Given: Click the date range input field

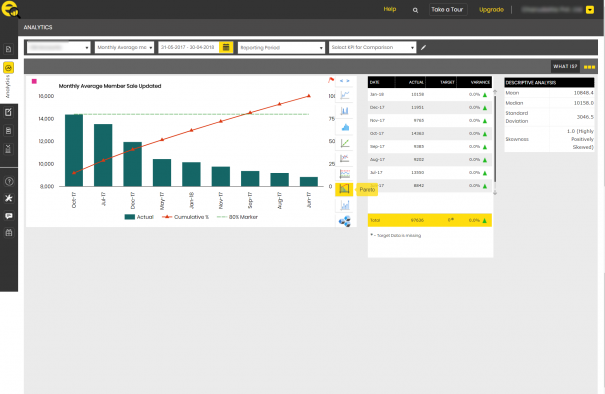Looking at the screenshot, I should tap(189, 47).
